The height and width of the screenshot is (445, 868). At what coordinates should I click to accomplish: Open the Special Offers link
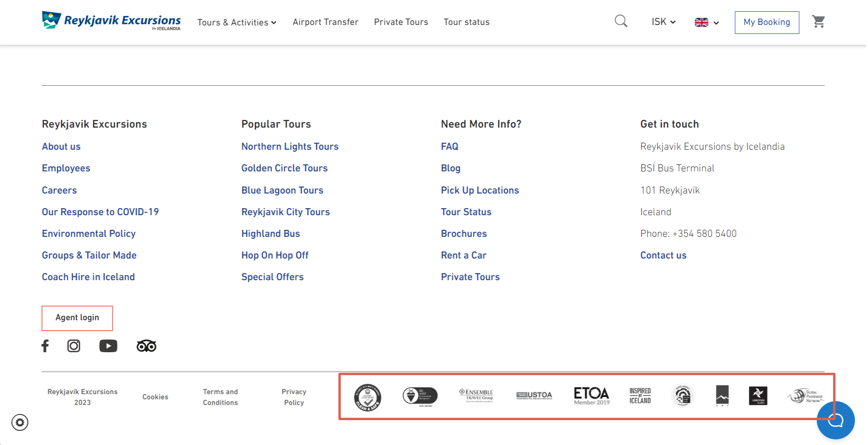coord(272,277)
